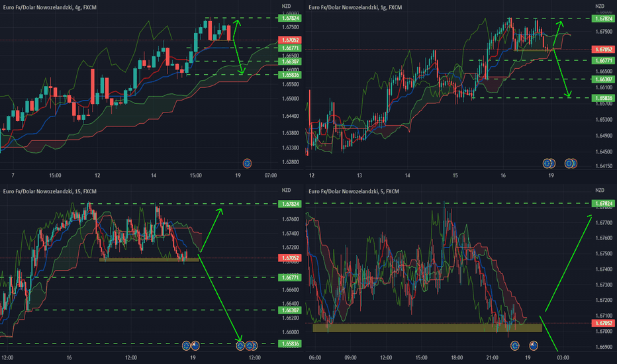The image size is (617, 364).
Task: Select the 15, FXCM chart title
Action: pos(50,191)
